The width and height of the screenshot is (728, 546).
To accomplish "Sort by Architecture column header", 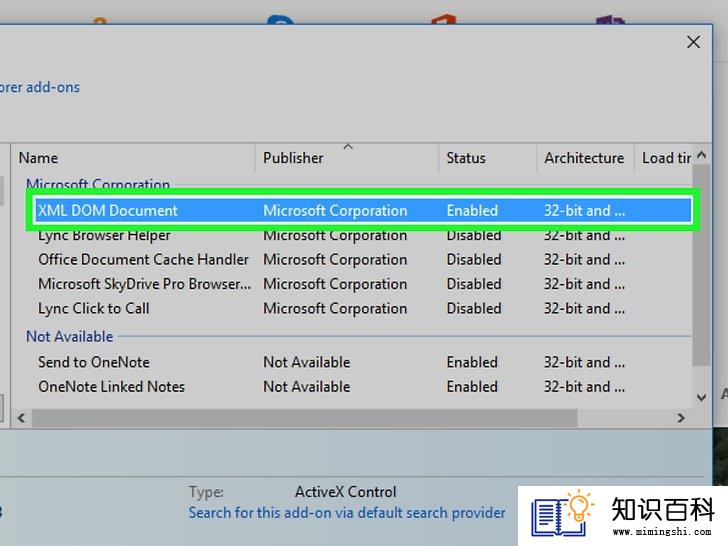I will point(585,158).
